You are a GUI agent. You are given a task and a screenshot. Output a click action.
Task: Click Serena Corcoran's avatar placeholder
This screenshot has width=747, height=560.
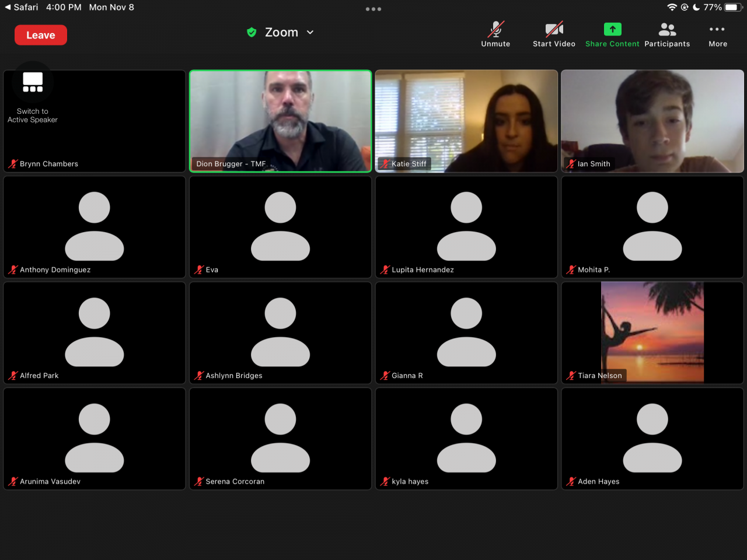tap(281, 437)
